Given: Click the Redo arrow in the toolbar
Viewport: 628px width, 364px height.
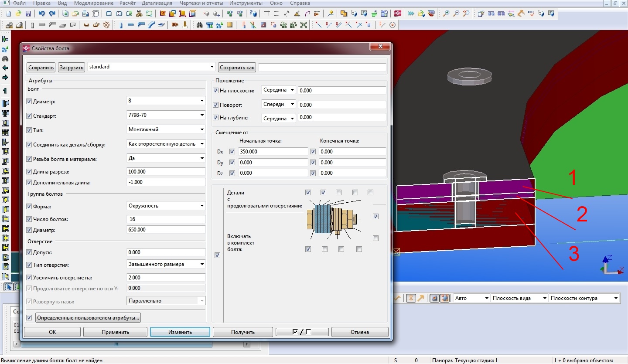Looking at the screenshot, I should pyautogui.click(x=52, y=14).
